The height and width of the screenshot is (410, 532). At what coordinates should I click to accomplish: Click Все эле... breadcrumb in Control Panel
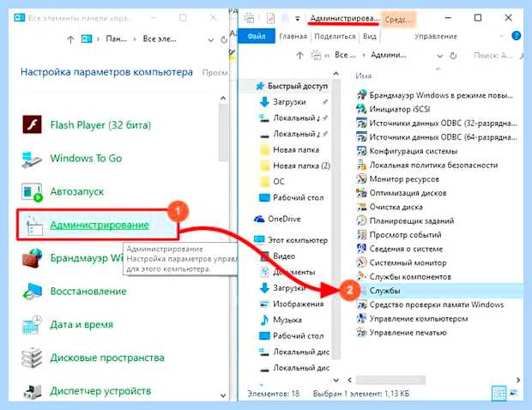tap(160, 39)
